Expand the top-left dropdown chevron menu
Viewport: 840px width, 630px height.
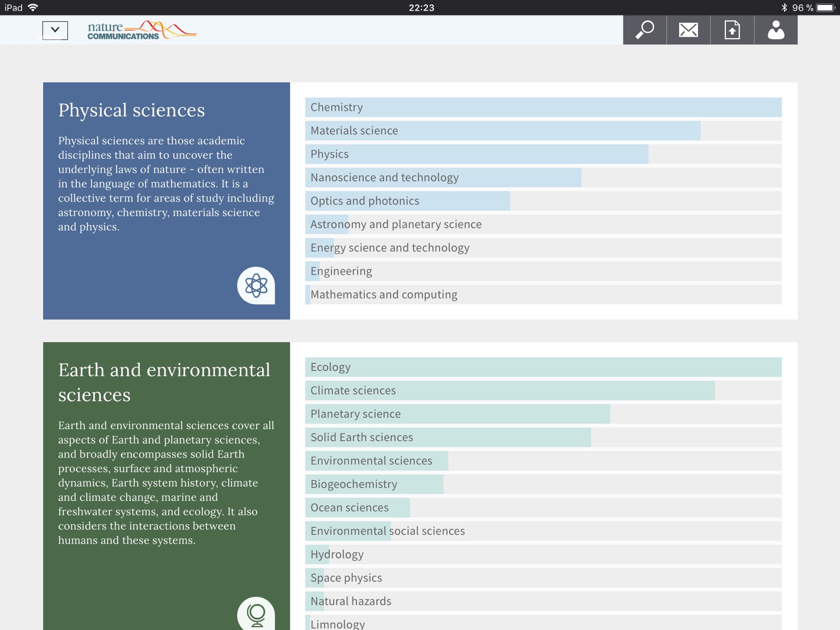tap(55, 30)
